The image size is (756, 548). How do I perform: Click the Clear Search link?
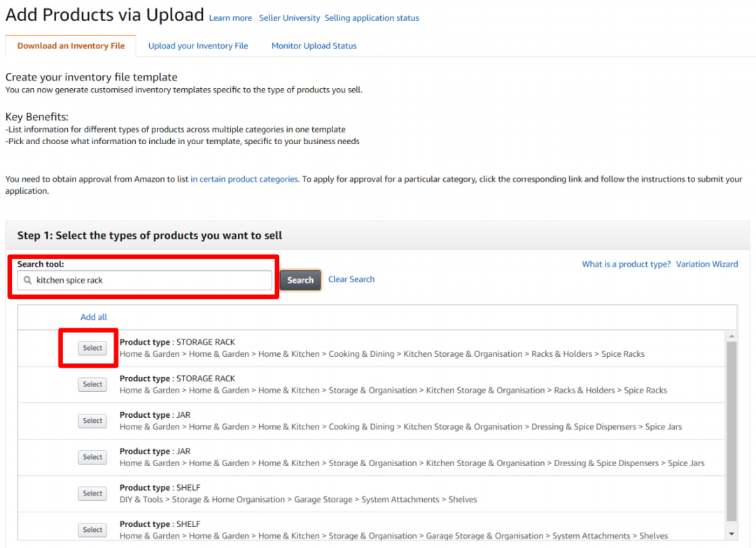[x=351, y=279]
